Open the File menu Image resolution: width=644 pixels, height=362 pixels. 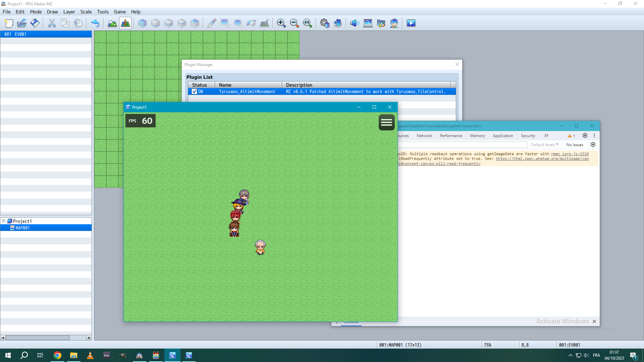7,12
